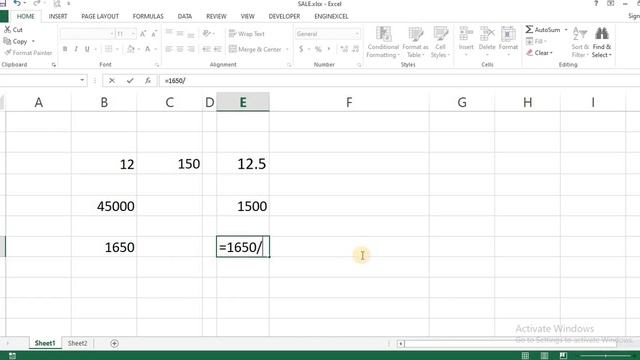The height and width of the screenshot is (360, 640).
Task: Click the Excel Help question mark
Action: (596, 3)
